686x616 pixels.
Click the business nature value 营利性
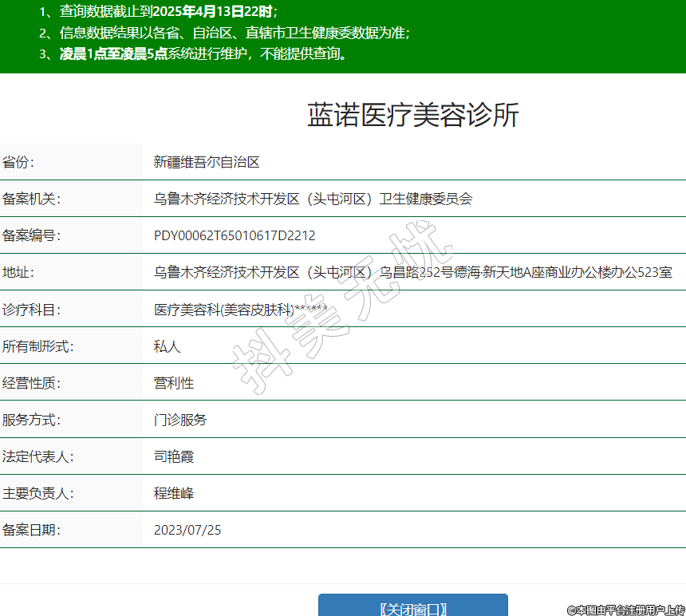tap(174, 383)
